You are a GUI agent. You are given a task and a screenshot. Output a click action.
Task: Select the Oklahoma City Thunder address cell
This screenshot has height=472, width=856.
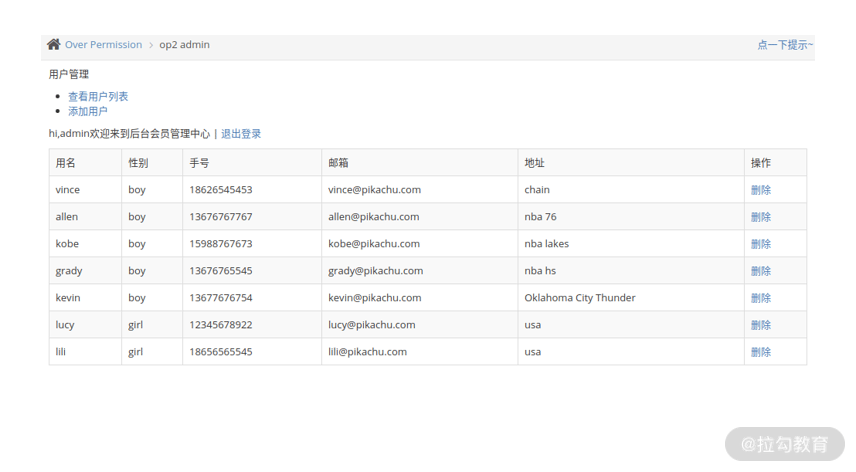point(631,297)
